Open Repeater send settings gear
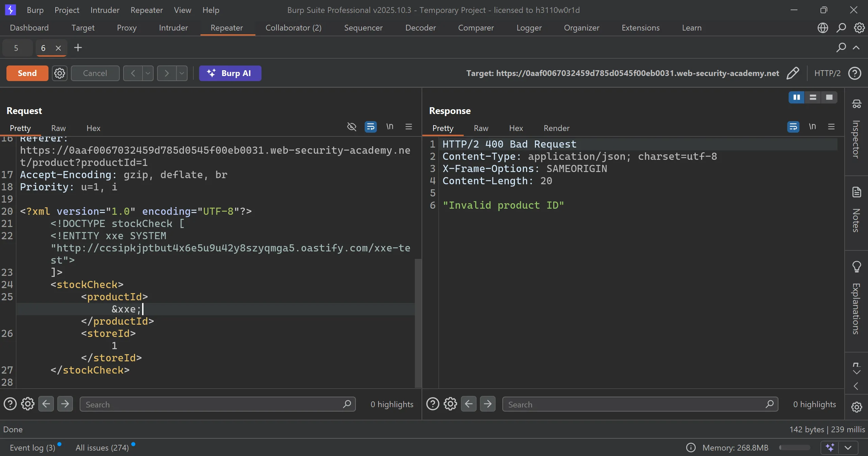The width and height of the screenshot is (868, 456). [60, 73]
